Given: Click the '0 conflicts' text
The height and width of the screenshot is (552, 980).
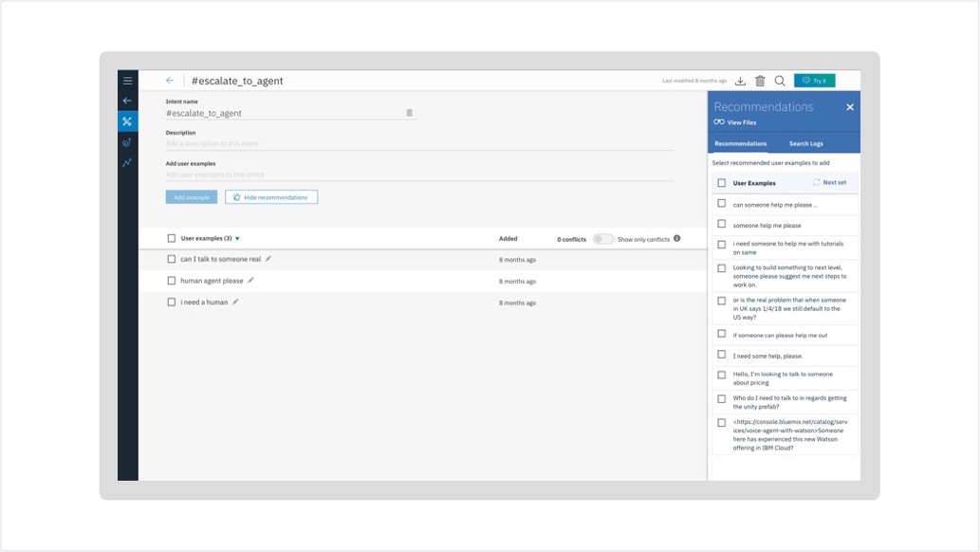Looking at the screenshot, I should pyautogui.click(x=571, y=239).
